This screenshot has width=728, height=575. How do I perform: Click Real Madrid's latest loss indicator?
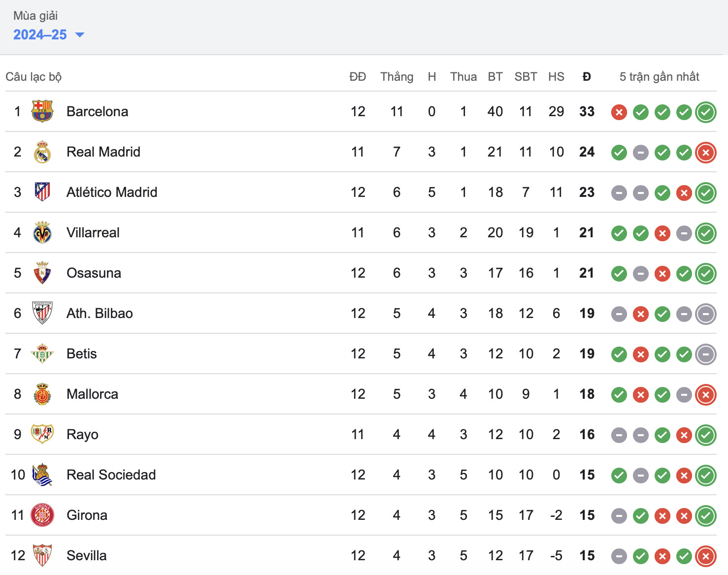click(x=705, y=153)
